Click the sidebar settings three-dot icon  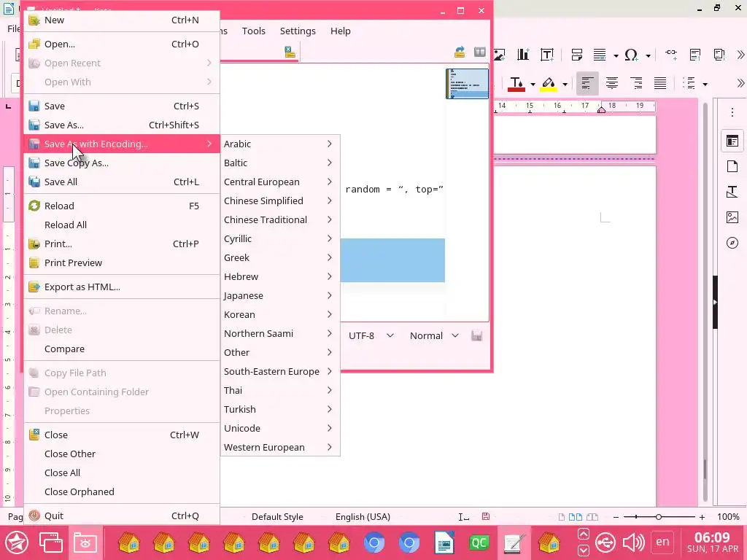(x=732, y=112)
